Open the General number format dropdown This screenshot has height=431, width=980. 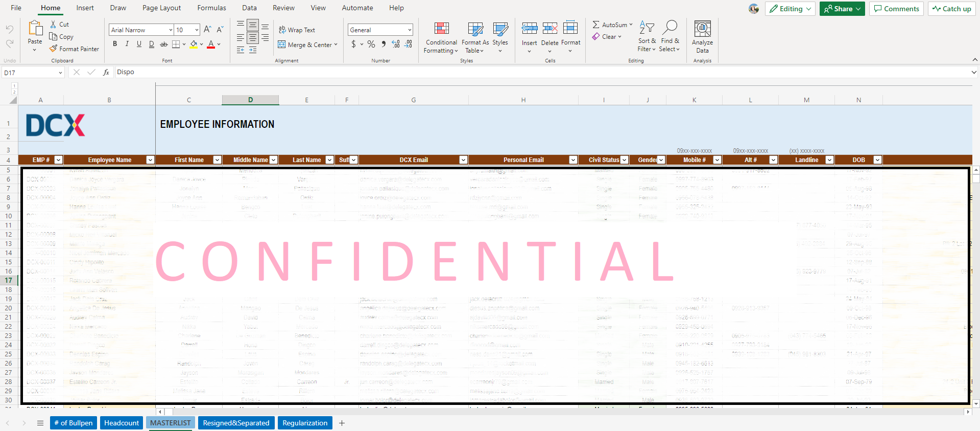pyautogui.click(x=410, y=30)
